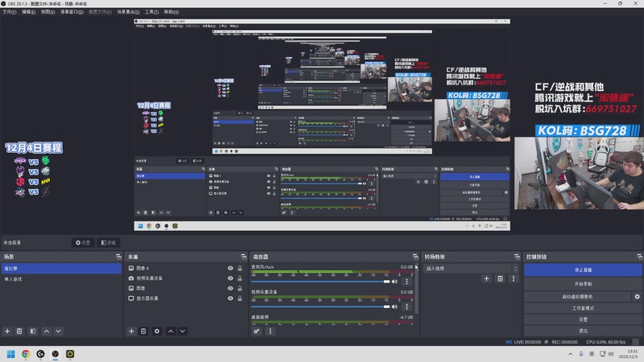
Task: Remove selected source using trash icon
Action: (143, 331)
